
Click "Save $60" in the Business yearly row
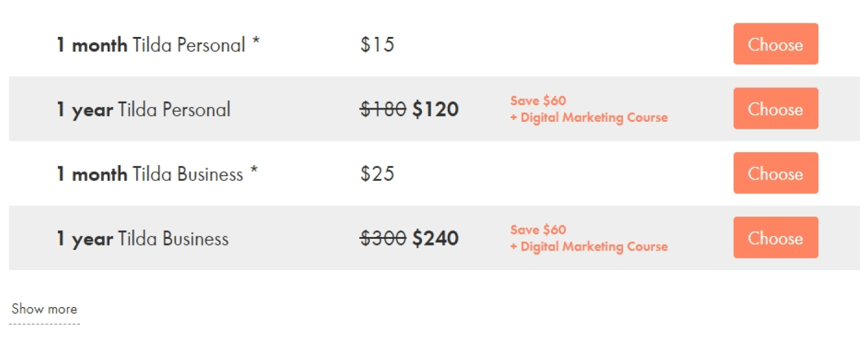coord(538,230)
